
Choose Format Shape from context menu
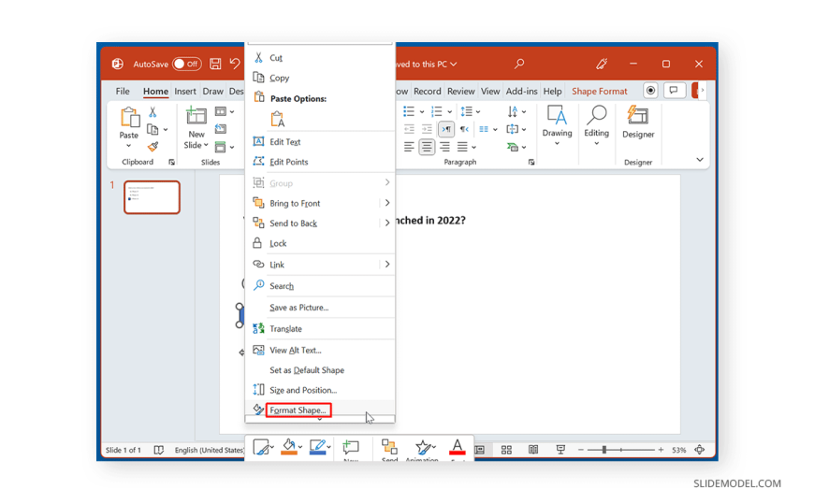click(298, 410)
